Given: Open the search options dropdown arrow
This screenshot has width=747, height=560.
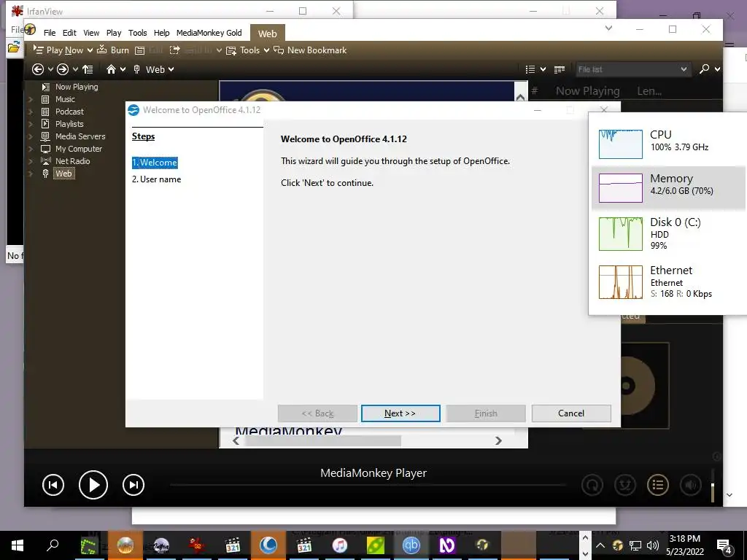Looking at the screenshot, I should 717,69.
